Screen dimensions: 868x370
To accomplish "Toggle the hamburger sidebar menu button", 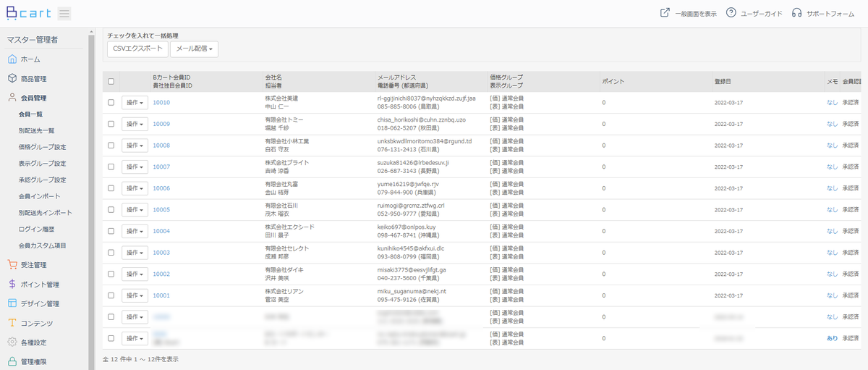I will pos(64,13).
